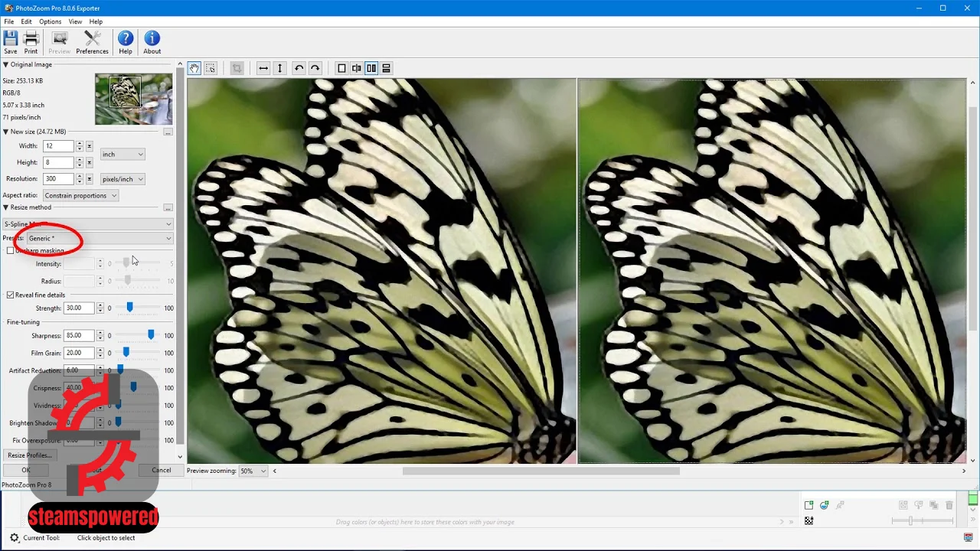The height and width of the screenshot is (551, 980).
Task: Click the Sharpness slider handle
Action: pos(151,334)
